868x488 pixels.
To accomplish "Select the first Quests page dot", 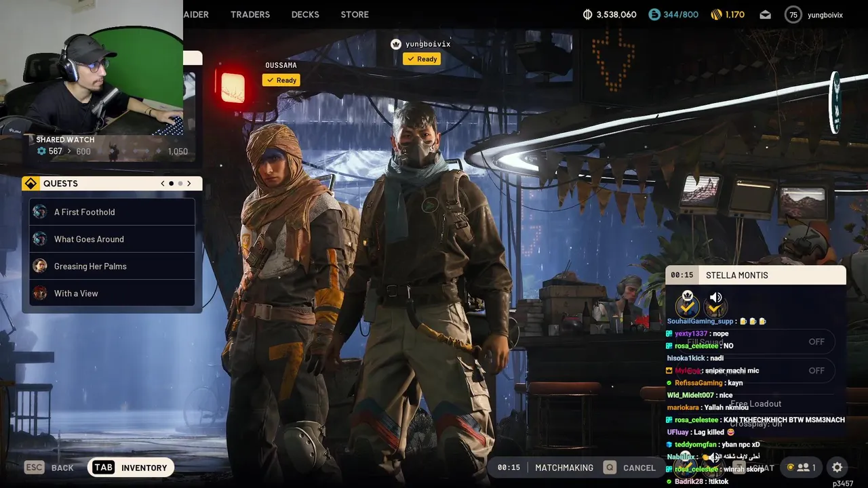I will 171,184.
